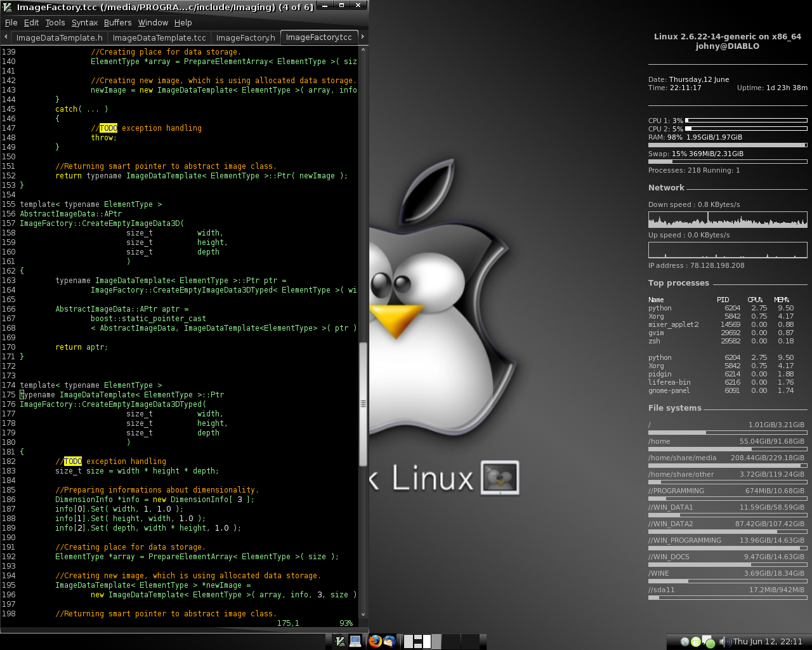Click the cursor position '175,1' in status line

coord(288,623)
